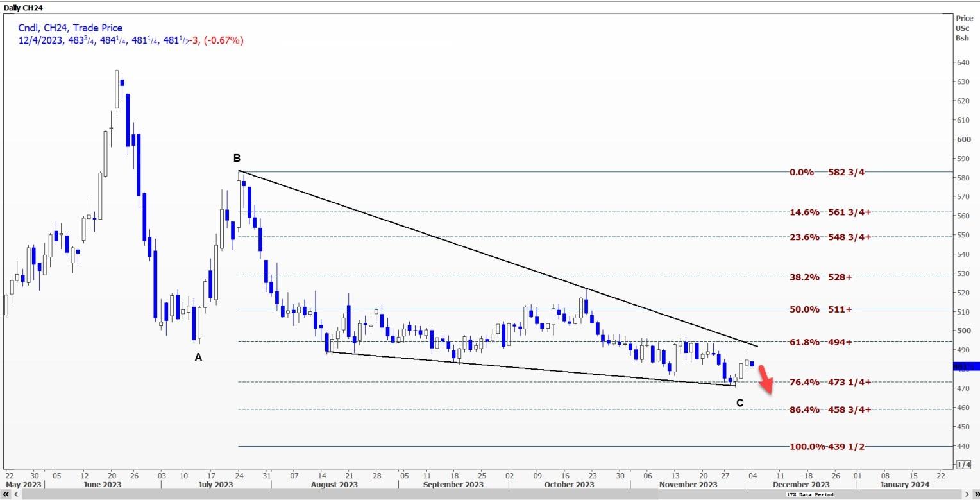Click the 12/4/2023 price quote line
Screen dimensions: 980x500
tap(131, 40)
